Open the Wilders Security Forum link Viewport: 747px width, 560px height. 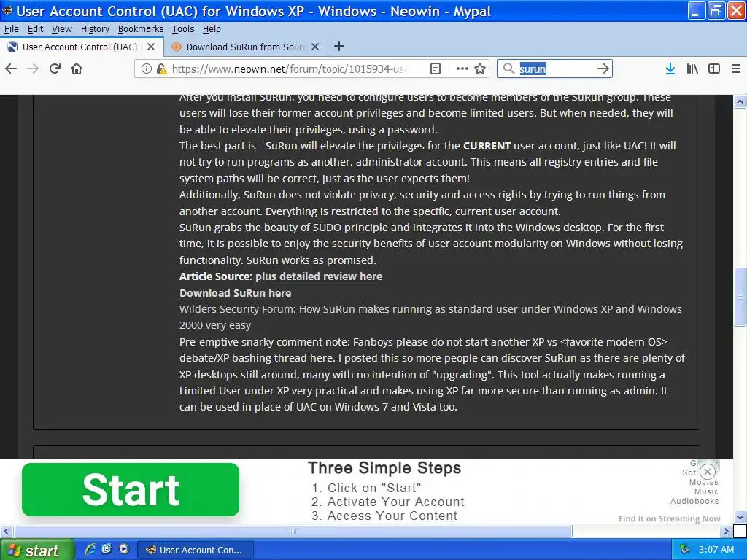(430, 317)
